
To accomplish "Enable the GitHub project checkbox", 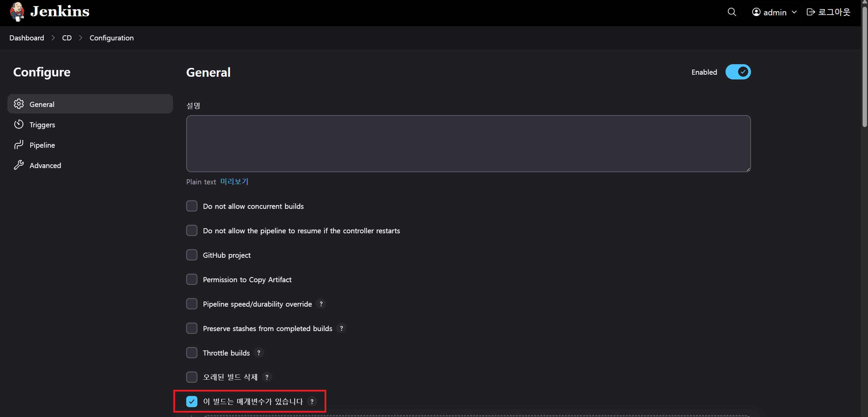I will click(x=192, y=255).
